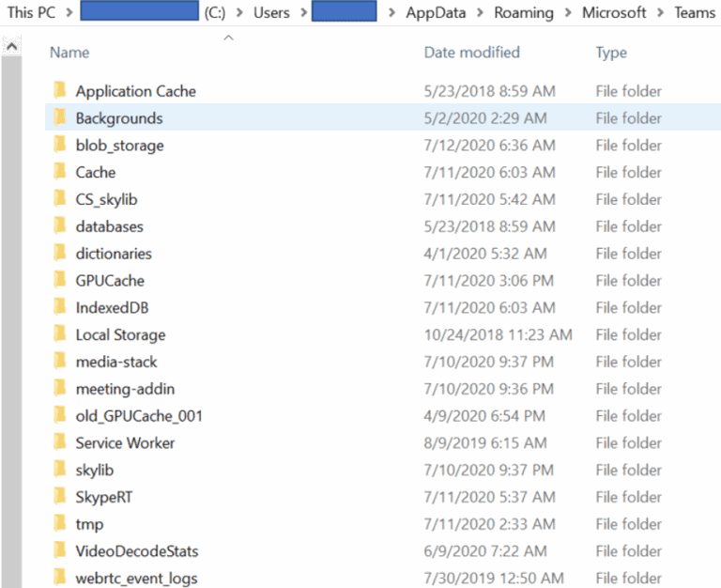Viewport: 721px width, 588px height.
Task: Expand the chevron after (C:) in path
Action: (239, 12)
